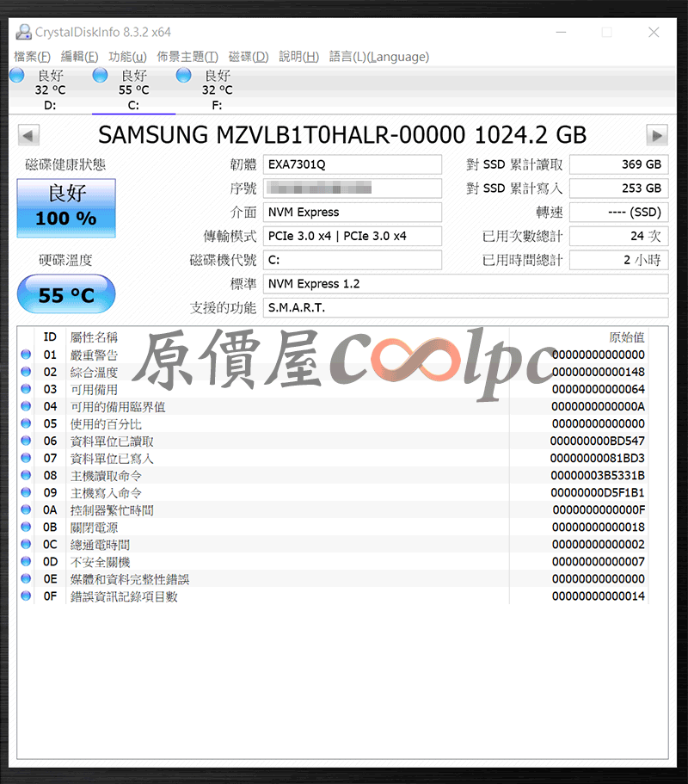Viewport: 688px width, 784px height.
Task: Open the 磁碟(D) menu
Action: 249,57
